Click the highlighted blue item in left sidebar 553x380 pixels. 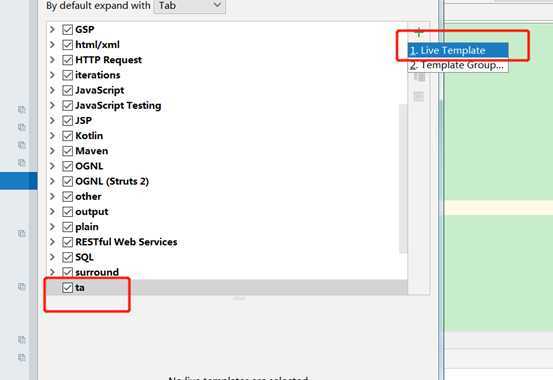pyautogui.click(x=19, y=181)
